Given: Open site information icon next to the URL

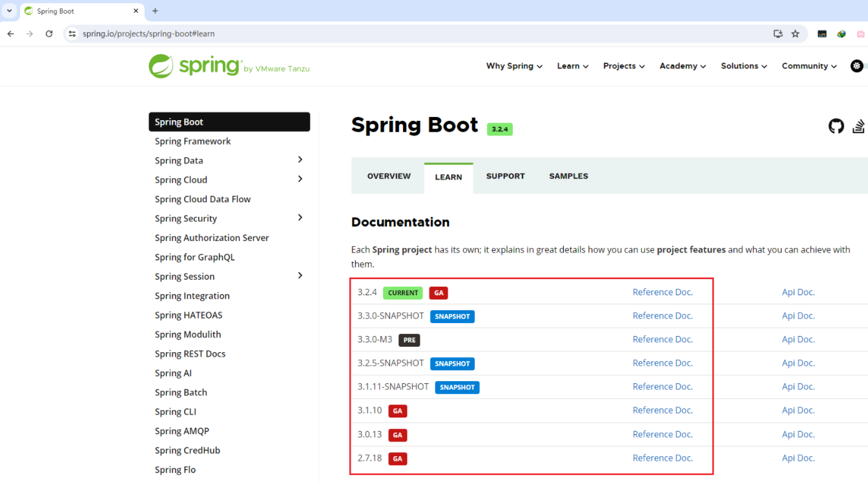Looking at the screenshot, I should pos(72,33).
